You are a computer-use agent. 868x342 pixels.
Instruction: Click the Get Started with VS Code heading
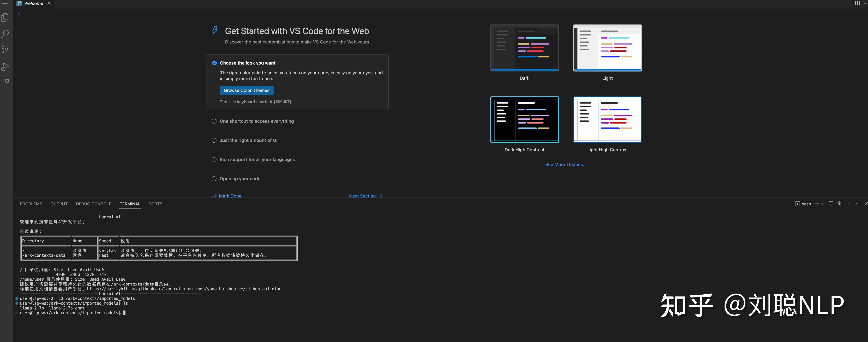pos(297,31)
